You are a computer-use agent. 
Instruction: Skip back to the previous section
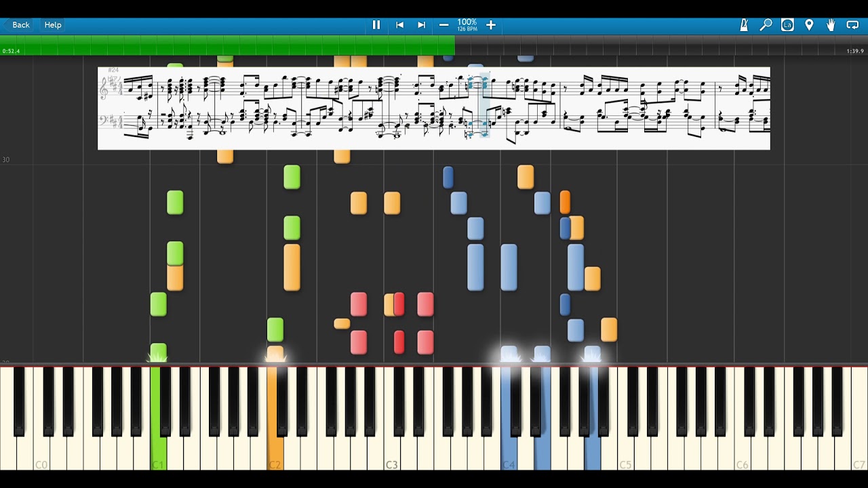tap(399, 25)
